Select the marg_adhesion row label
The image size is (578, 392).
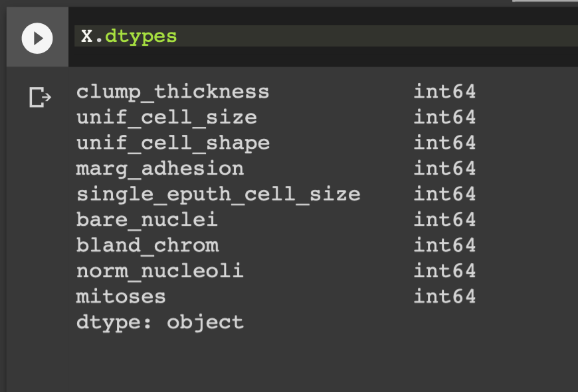pos(160,169)
